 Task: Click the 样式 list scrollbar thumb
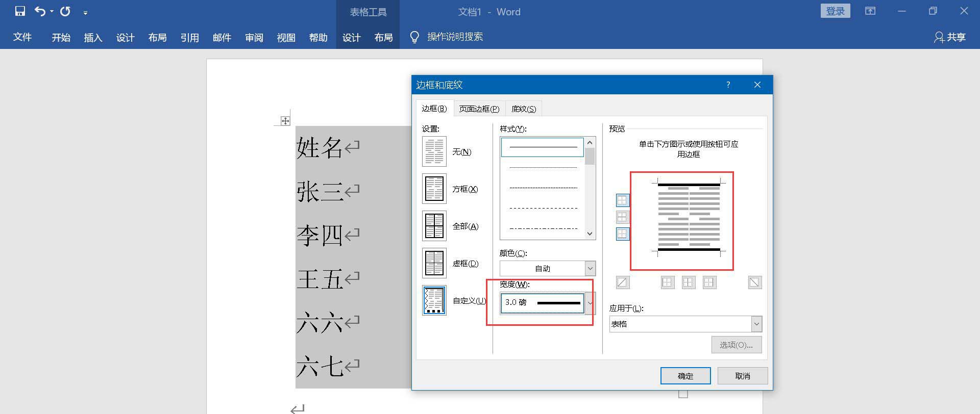click(x=590, y=157)
